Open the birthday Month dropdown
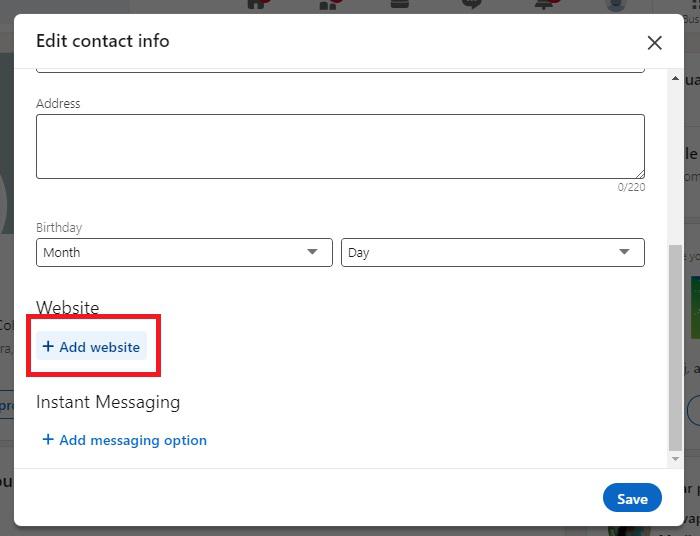 [184, 253]
